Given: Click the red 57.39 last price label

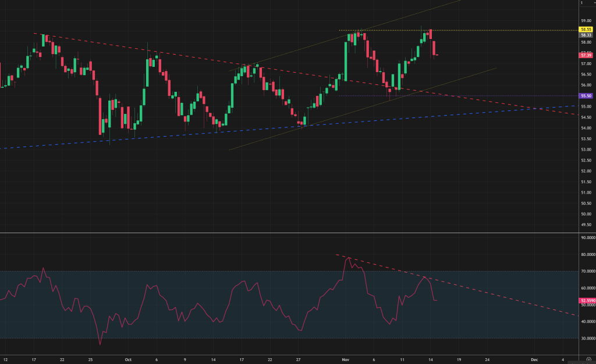Looking at the screenshot, I should point(586,55).
